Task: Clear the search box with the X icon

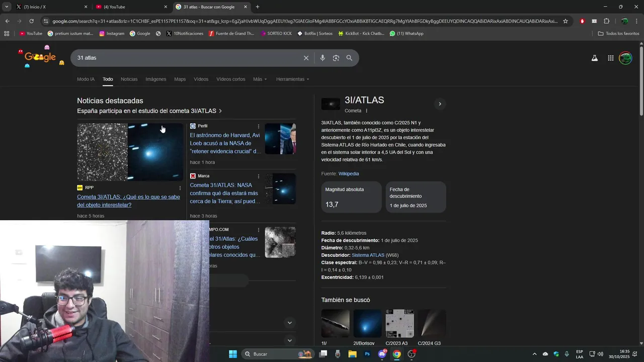Action: pos(306,58)
